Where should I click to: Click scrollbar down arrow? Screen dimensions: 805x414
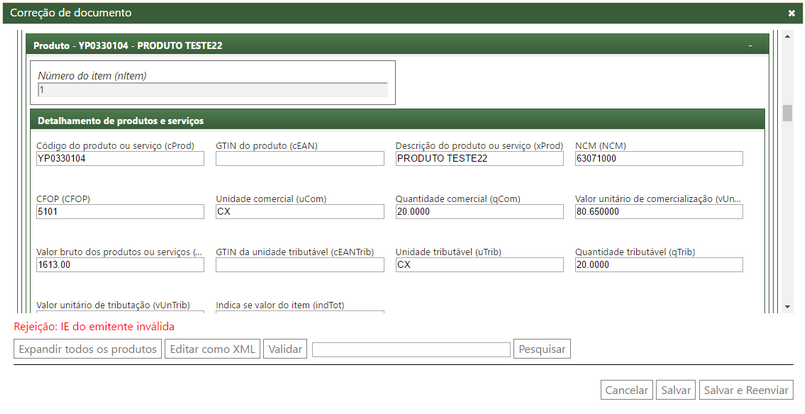click(787, 307)
